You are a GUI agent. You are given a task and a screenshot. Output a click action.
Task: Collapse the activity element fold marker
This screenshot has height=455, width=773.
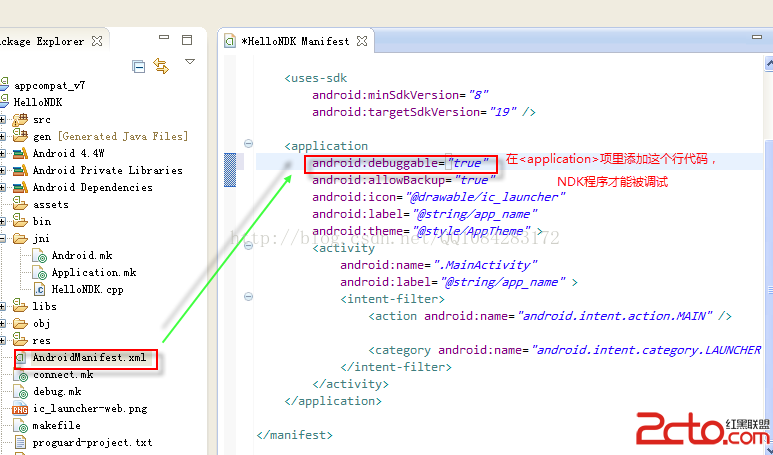point(248,245)
